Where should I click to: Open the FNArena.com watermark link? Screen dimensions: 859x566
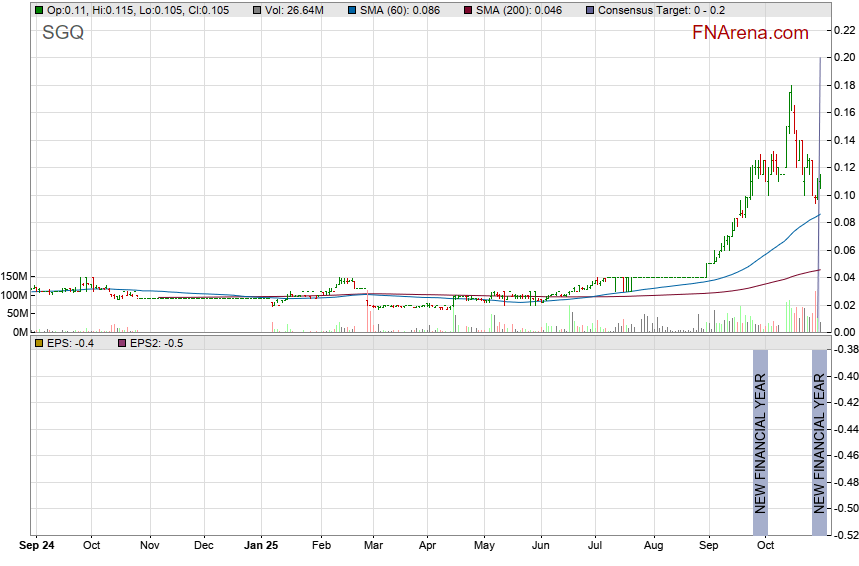point(750,33)
